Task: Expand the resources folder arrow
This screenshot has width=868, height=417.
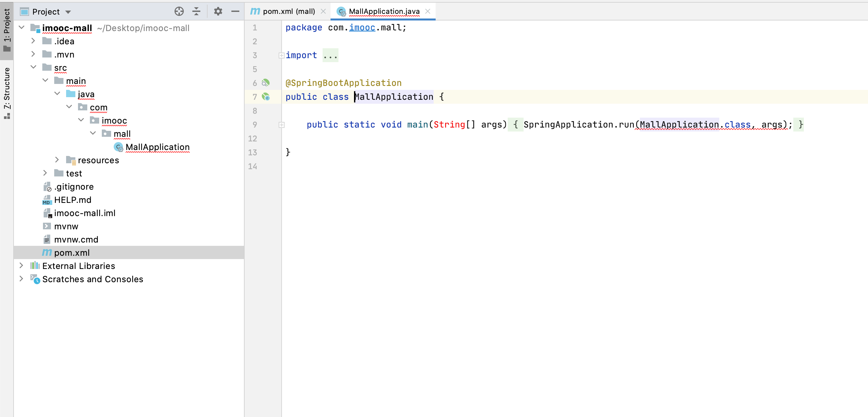Action: pos(57,160)
